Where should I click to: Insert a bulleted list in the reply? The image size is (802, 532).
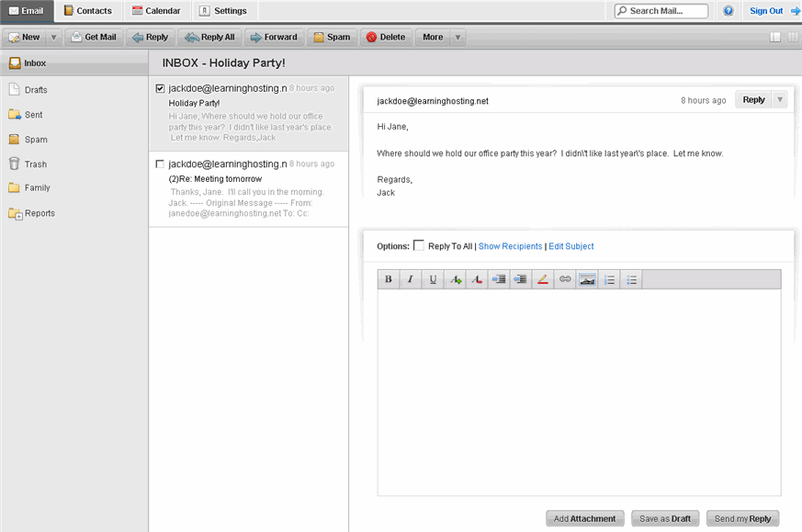[631, 279]
